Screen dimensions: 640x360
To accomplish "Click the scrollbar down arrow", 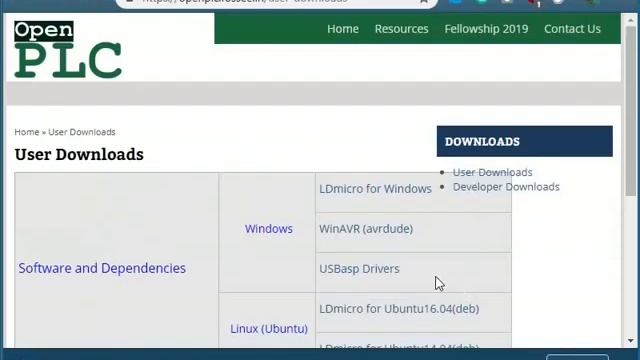I will click(631, 340).
